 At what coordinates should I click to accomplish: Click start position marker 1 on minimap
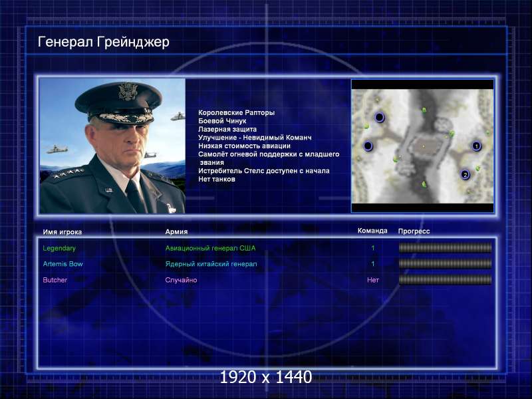pos(476,146)
